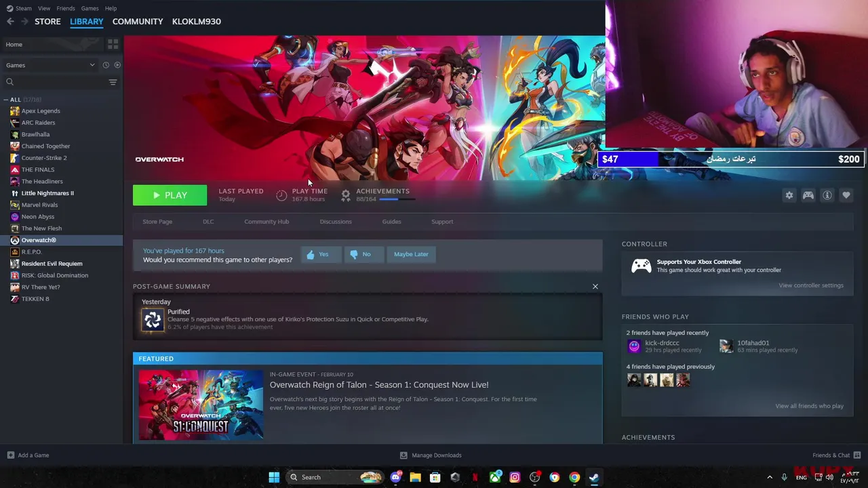Select Apex Legends in library list

coord(41,111)
